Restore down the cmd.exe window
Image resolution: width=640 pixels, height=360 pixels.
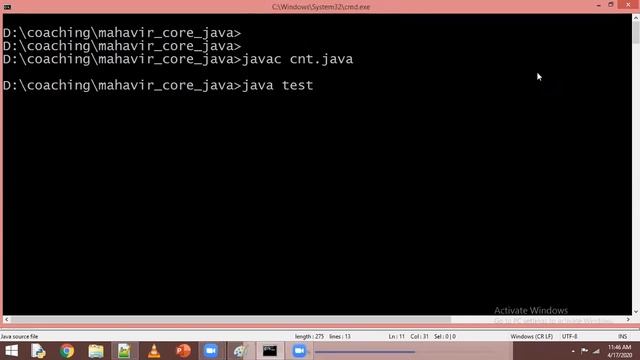pyautogui.click(x=611, y=5)
